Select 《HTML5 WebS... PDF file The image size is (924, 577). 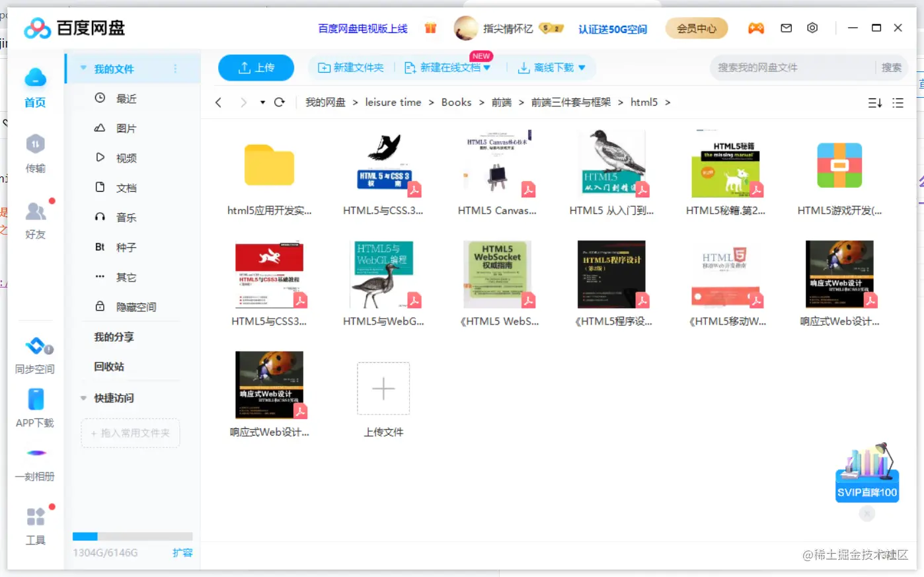tap(498, 284)
